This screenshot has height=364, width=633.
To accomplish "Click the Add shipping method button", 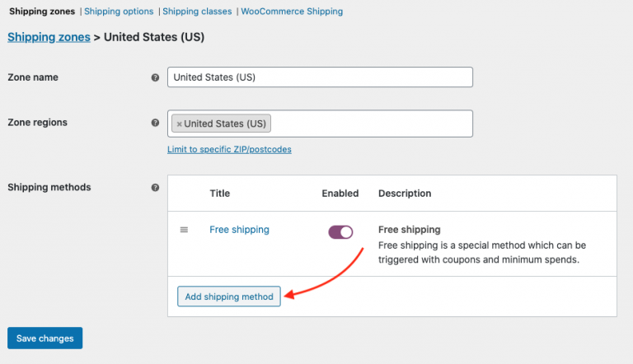I will point(229,296).
